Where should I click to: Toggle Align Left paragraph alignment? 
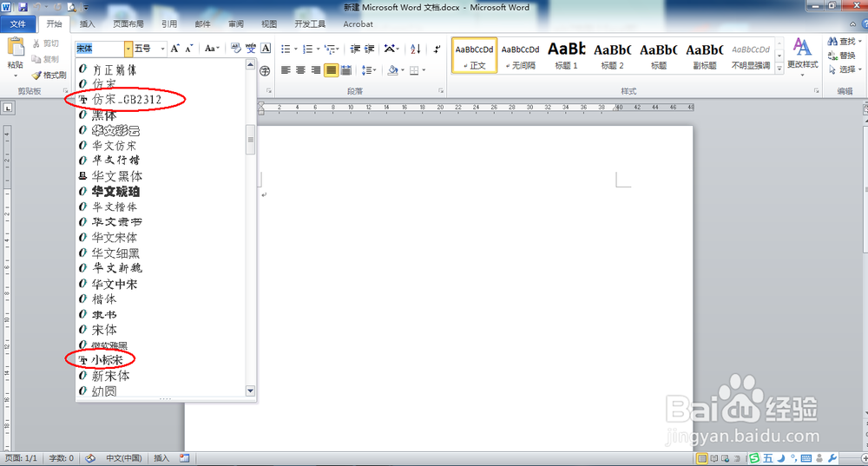(x=286, y=70)
